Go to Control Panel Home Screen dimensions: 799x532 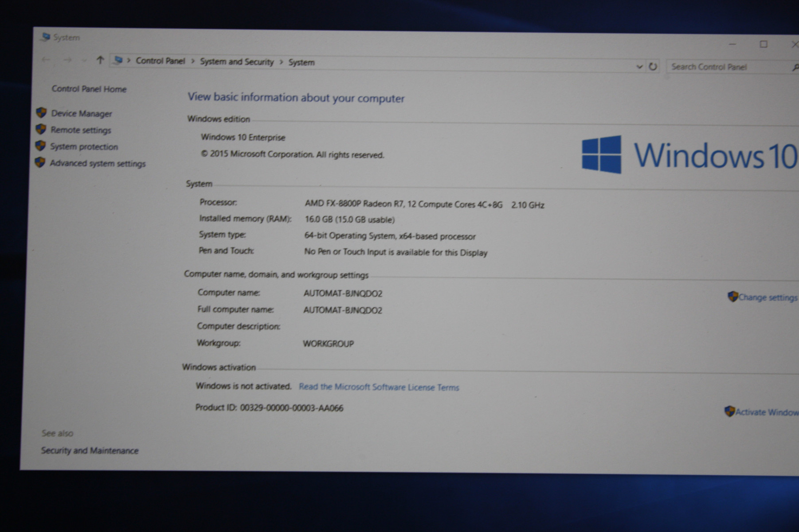[x=89, y=89]
